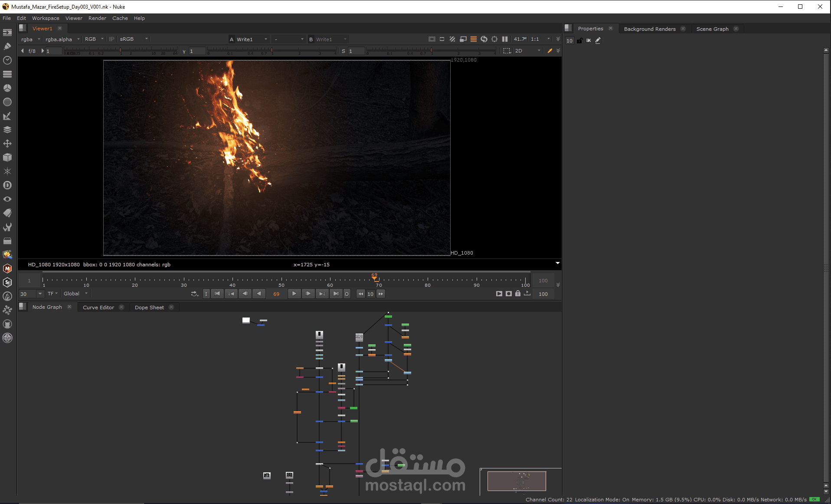Toggle viewer overscan crosshair icon
Viewport: 831px width, 504px height.
coord(494,39)
